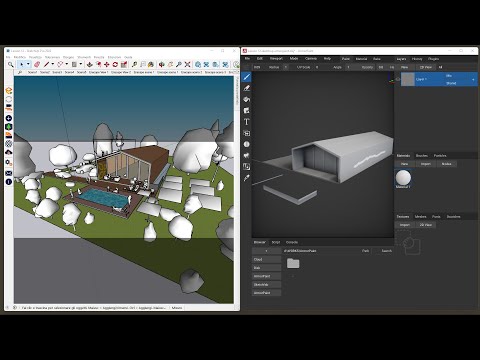Select the red Move tool in SketchUp
The width and height of the screenshot is (480, 360).
(107, 64)
